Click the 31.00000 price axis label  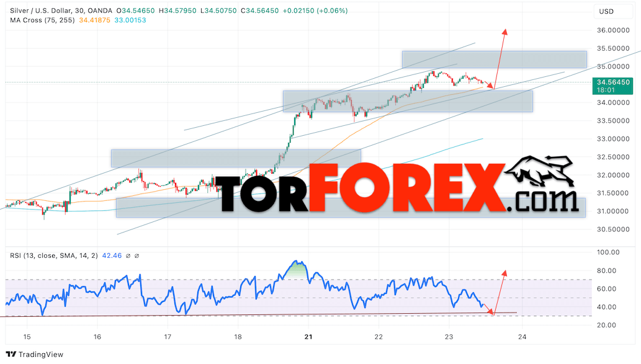click(x=613, y=211)
